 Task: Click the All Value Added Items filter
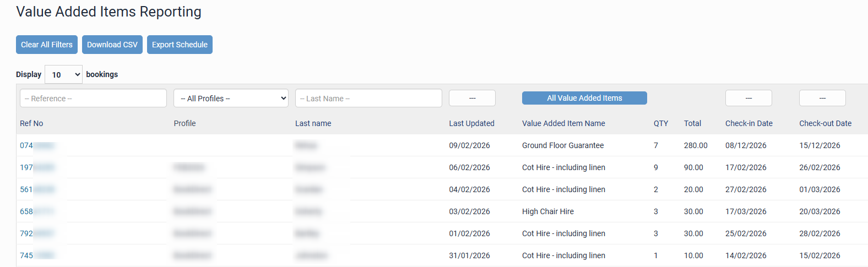(x=584, y=98)
